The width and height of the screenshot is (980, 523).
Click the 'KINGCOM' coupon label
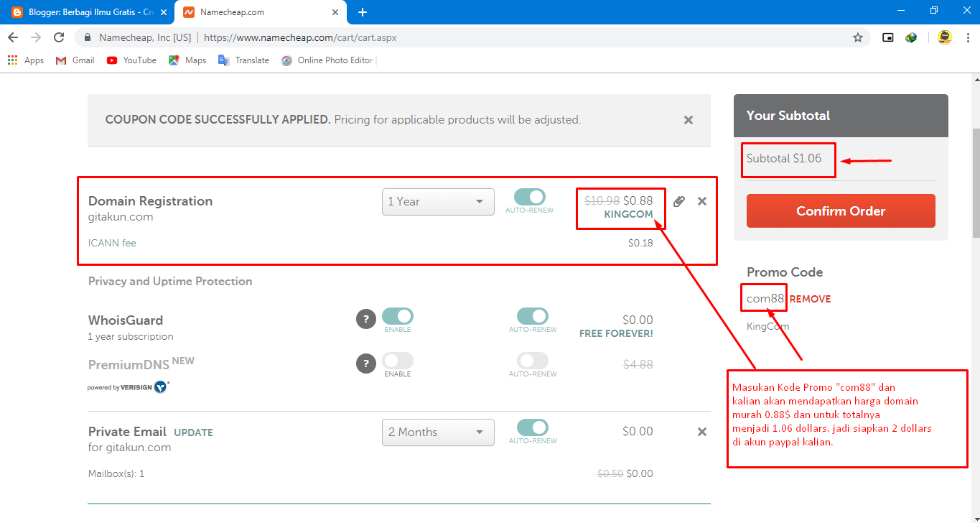(629, 215)
